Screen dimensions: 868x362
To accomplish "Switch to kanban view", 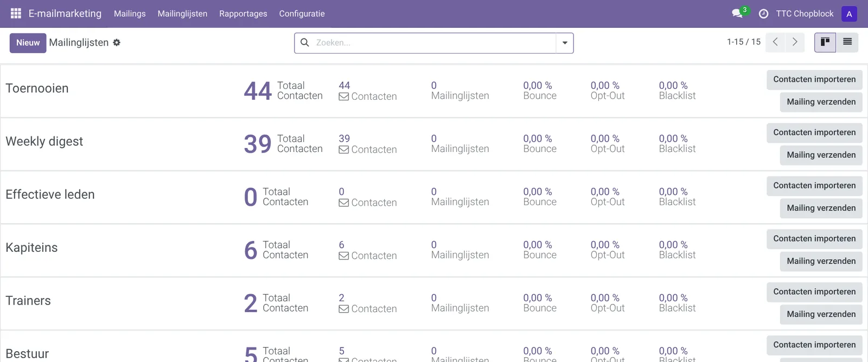I will click(825, 42).
